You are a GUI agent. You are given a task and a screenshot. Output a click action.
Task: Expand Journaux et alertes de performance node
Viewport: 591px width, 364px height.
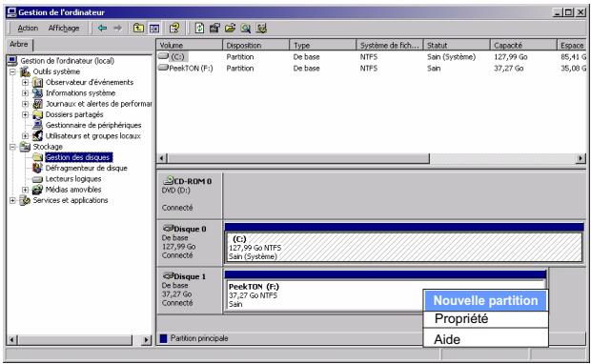tap(25, 104)
